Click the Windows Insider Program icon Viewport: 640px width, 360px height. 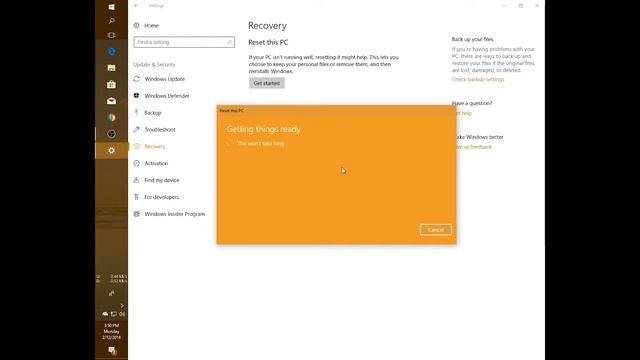tap(136, 213)
